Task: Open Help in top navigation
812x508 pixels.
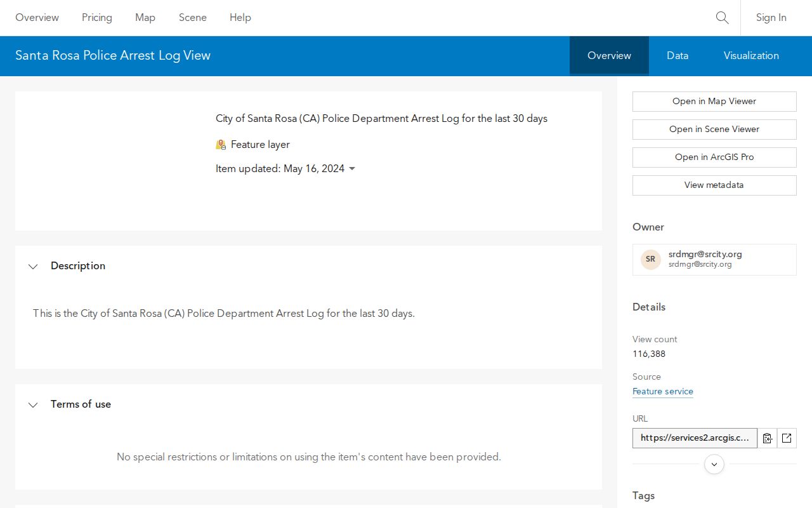Action: click(x=240, y=18)
